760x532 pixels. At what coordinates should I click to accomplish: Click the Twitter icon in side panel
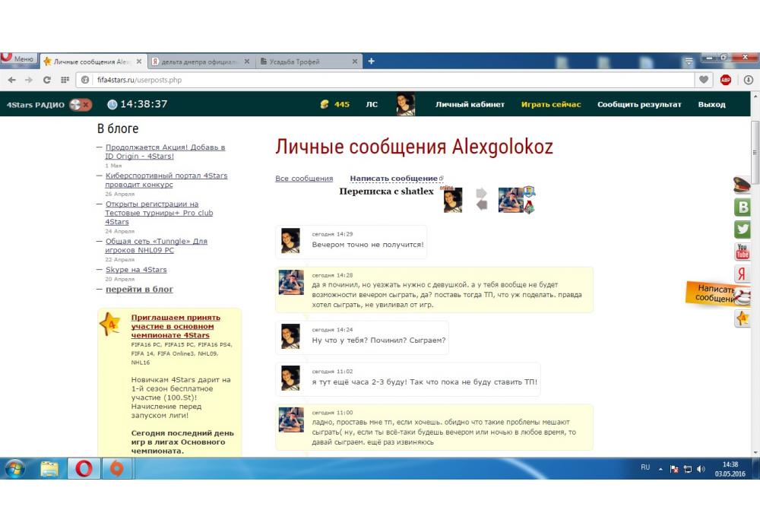tap(743, 229)
